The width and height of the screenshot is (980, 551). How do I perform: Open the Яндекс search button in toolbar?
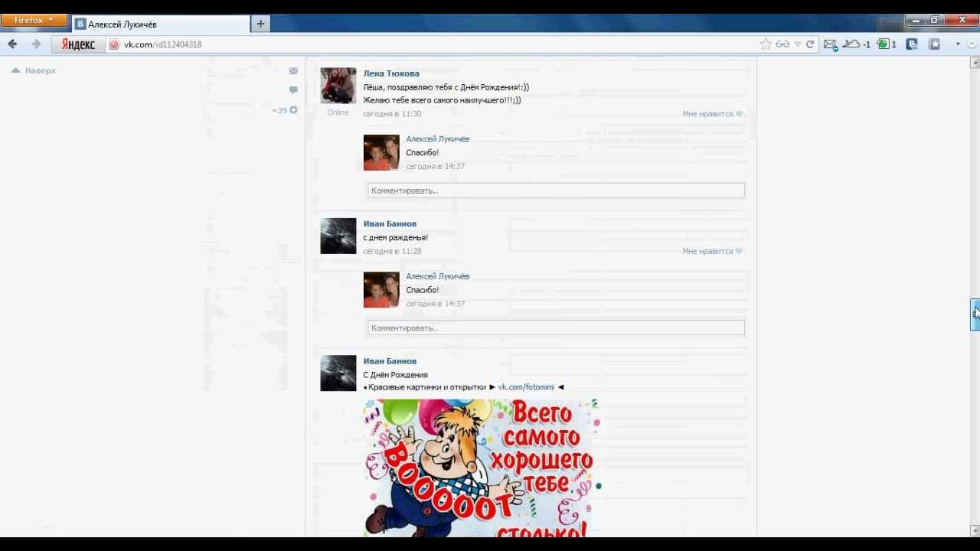click(77, 44)
